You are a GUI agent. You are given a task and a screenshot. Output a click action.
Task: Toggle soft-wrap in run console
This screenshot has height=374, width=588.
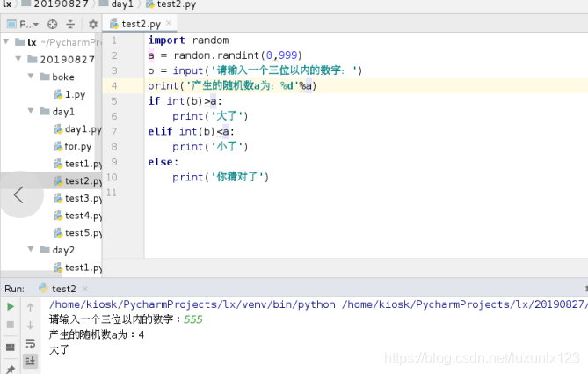coord(31,343)
